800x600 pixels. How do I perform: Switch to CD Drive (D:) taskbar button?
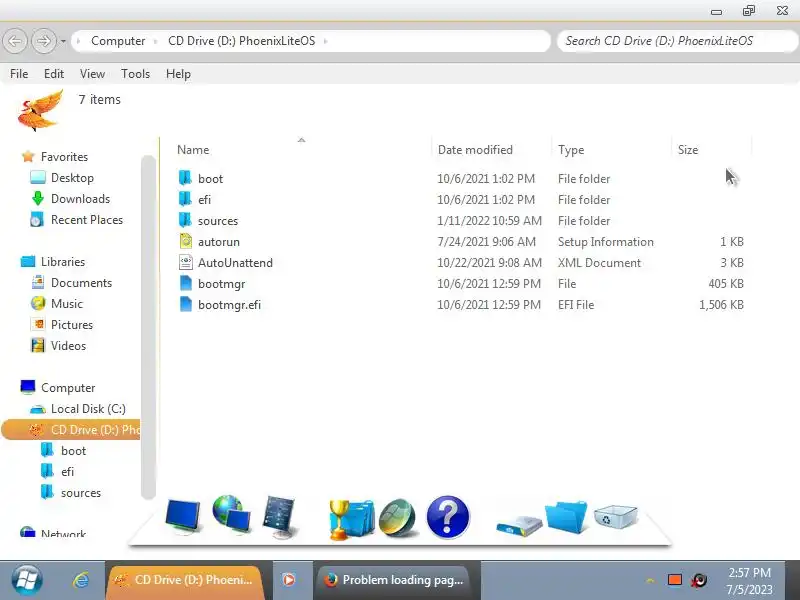tap(185, 581)
